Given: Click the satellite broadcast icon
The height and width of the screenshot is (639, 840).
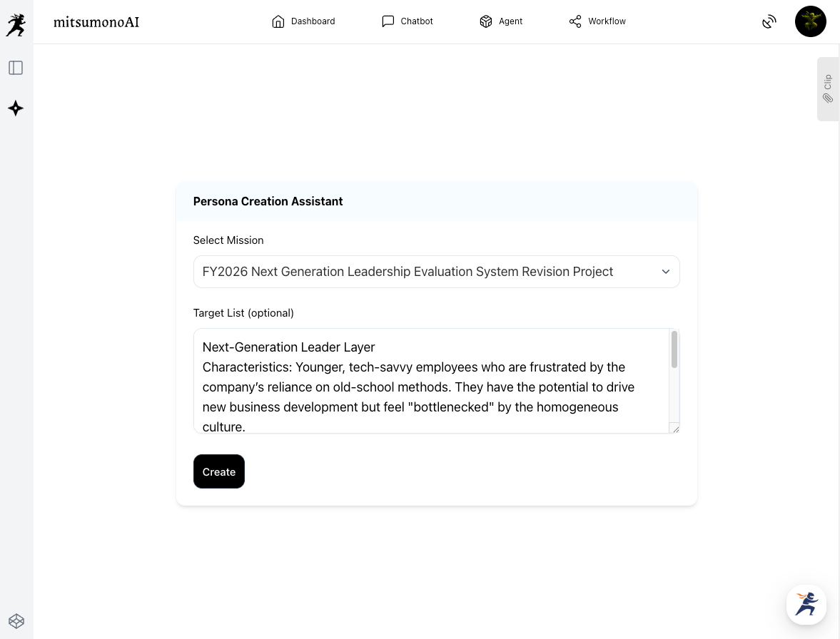Looking at the screenshot, I should coord(769,22).
